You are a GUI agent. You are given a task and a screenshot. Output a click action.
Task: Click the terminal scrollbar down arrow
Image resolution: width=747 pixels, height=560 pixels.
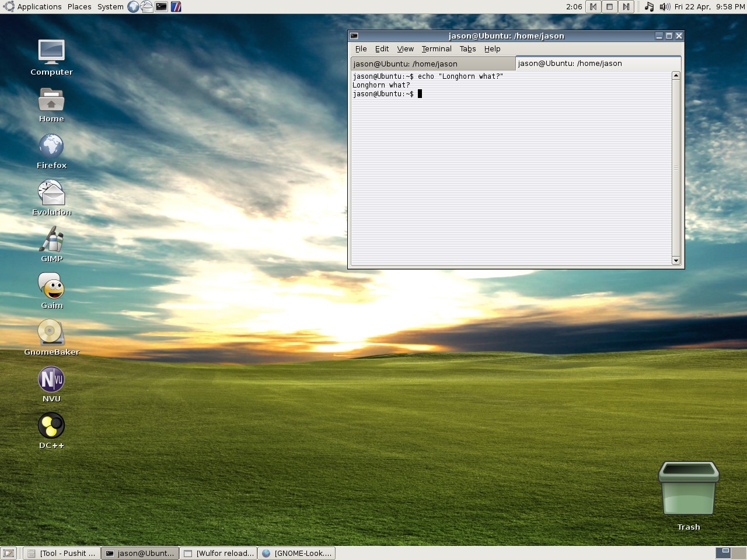pos(676,260)
